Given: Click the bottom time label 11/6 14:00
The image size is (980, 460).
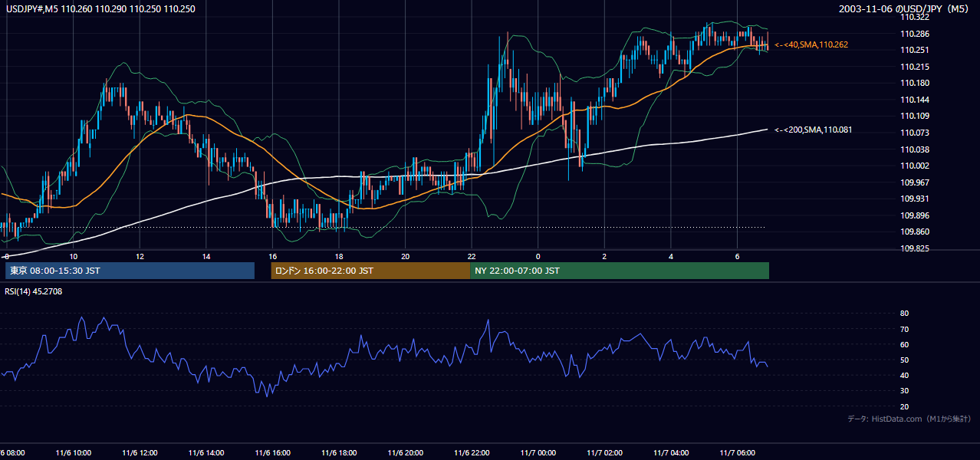Looking at the screenshot, I should pos(206,452).
